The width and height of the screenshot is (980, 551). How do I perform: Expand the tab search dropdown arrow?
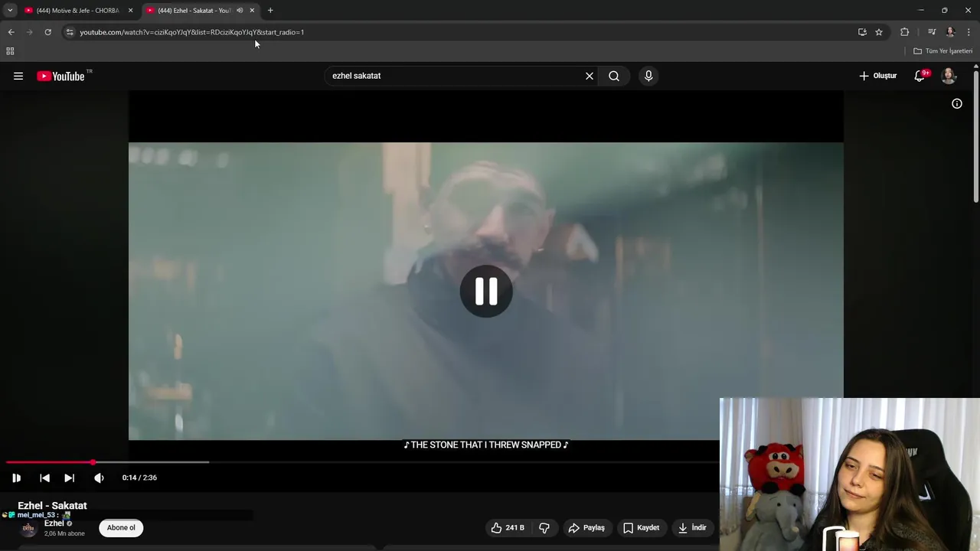click(x=10, y=11)
